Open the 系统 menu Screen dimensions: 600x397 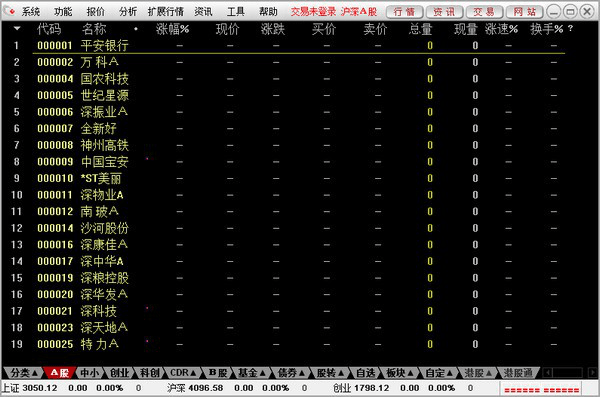coord(31,12)
